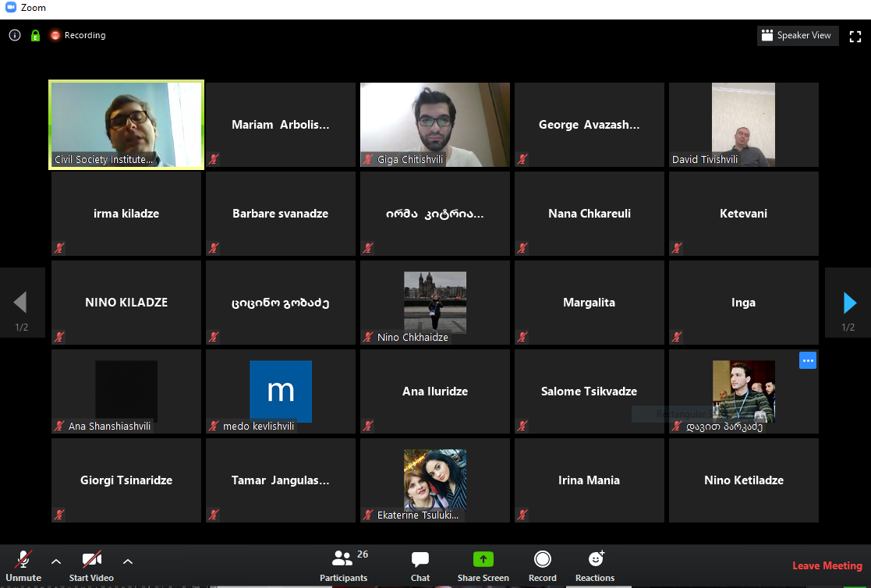Click Margalita participant name
Viewport: 871px width, 588px height.
click(x=590, y=303)
